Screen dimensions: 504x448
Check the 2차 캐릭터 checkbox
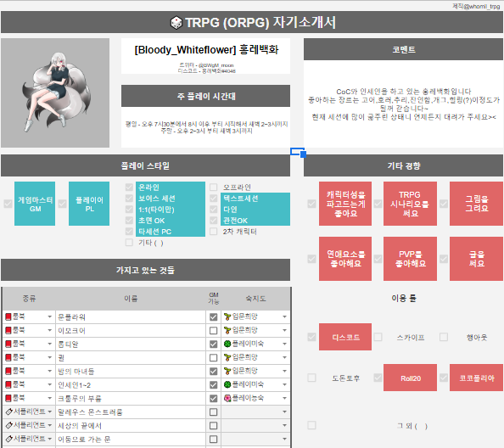pos(214,232)
